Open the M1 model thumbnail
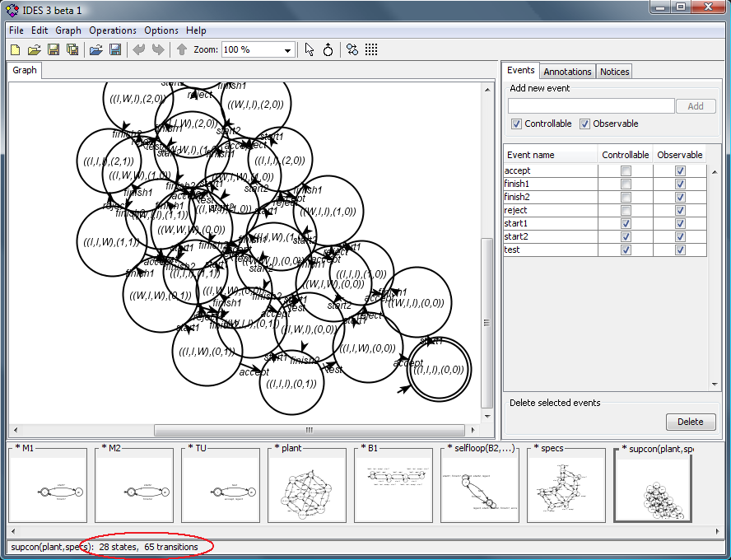Screen dimensions: 731x560 coord(48,483)
